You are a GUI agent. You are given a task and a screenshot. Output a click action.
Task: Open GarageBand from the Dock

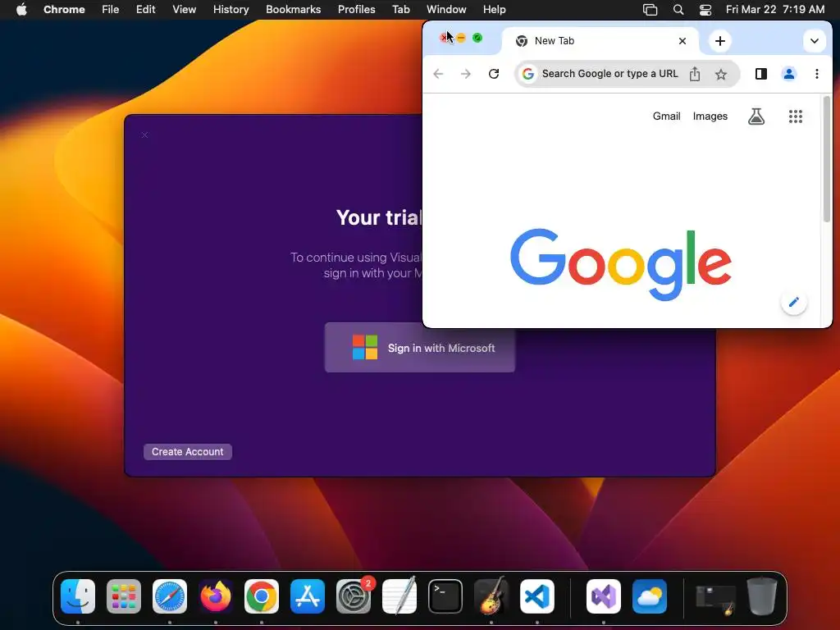coord(491,596)
